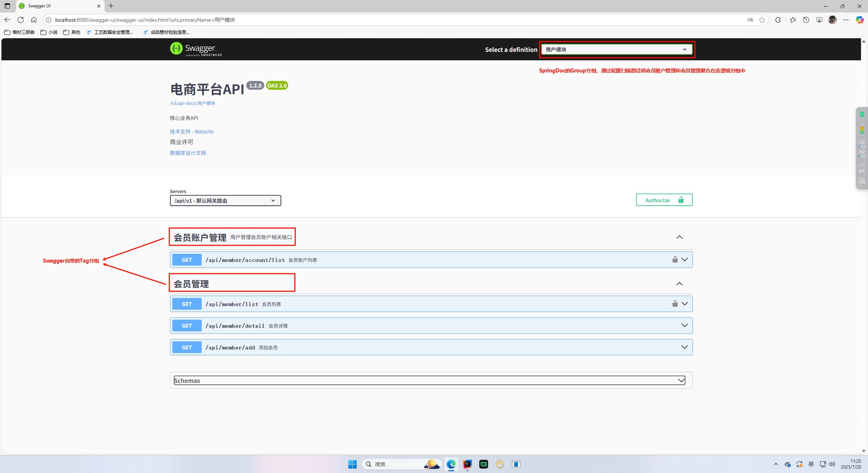
Task: Open IntelliJ IDEA from the taskbar
Action: click(467, 464)
